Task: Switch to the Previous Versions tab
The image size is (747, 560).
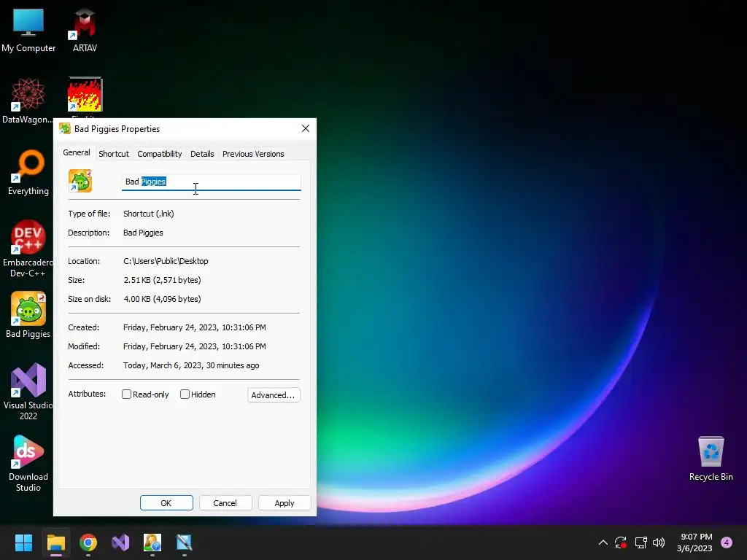Action: tap(253, 154)
